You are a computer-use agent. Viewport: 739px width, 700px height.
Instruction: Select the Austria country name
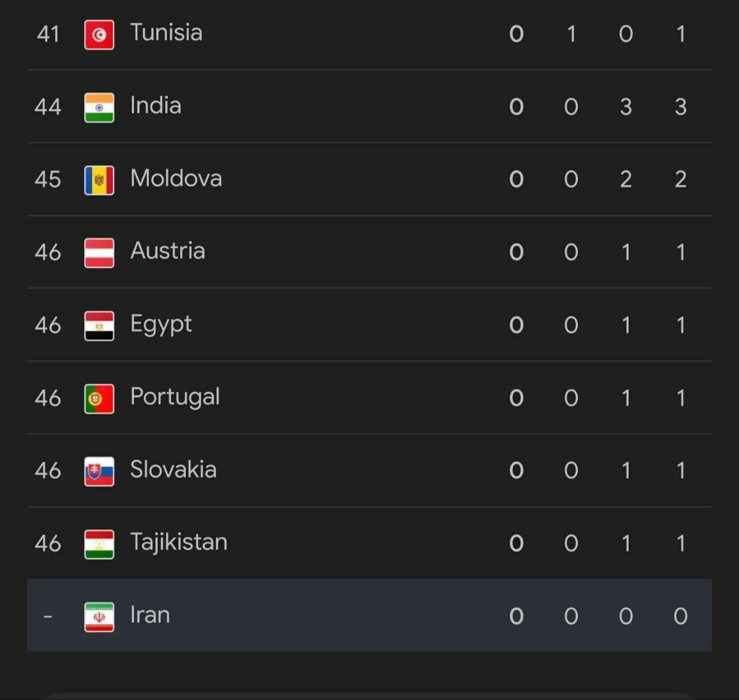(168, 251)
